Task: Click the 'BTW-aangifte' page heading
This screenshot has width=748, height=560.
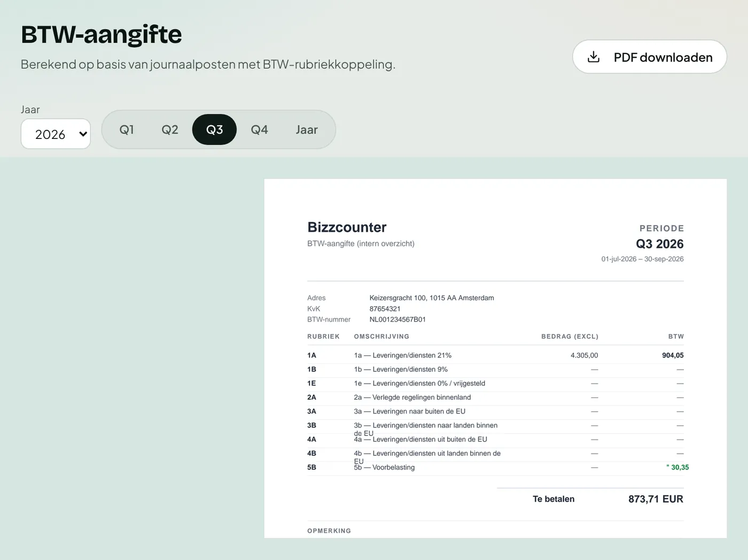Action: click(102, 34)
